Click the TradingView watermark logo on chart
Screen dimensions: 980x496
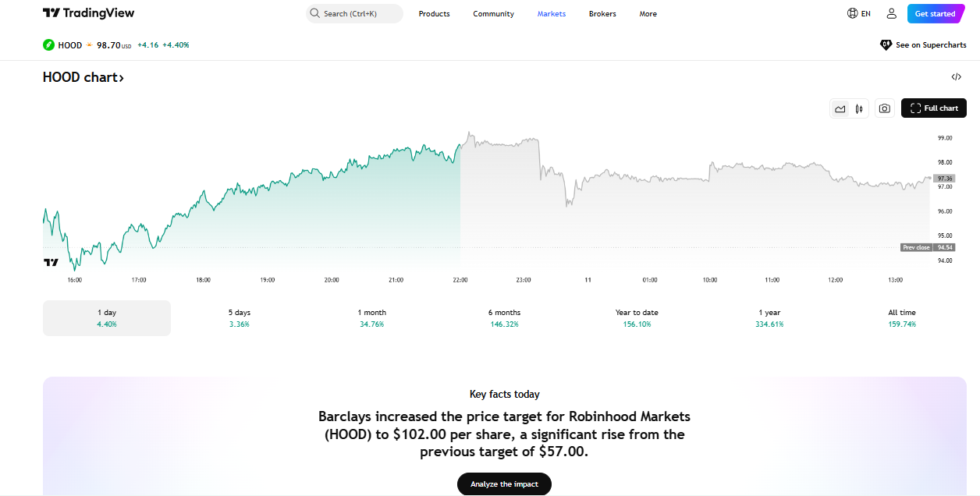(x=51, y=263)
